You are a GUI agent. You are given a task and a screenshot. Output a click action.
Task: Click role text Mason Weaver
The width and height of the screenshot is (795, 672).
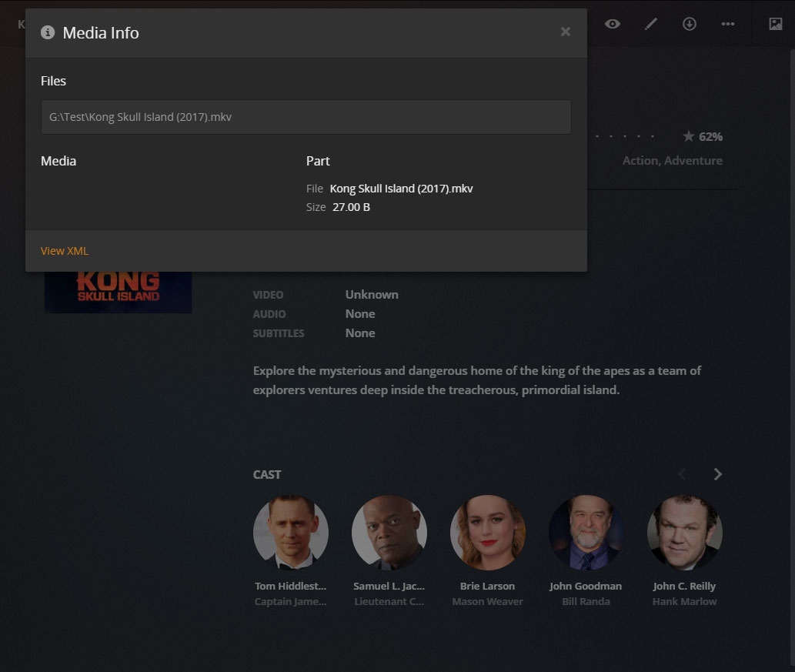point(487,601)
